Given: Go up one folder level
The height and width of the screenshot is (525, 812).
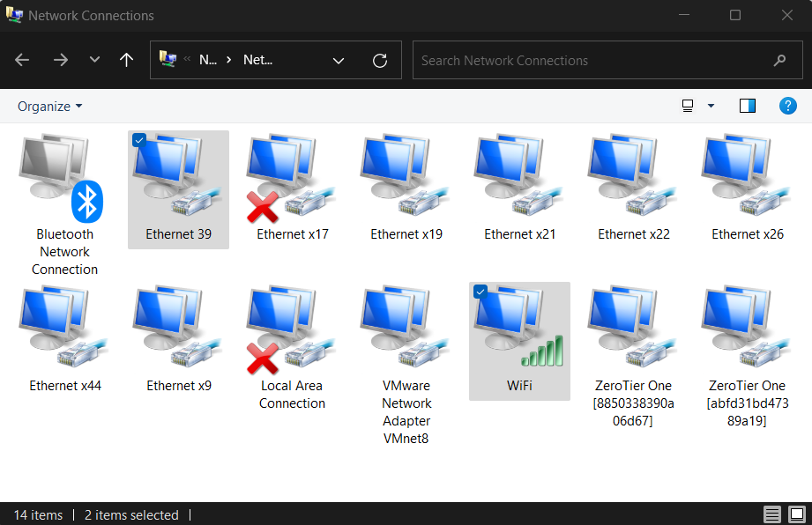Looking at the screenshot, I should coord(126,60).
